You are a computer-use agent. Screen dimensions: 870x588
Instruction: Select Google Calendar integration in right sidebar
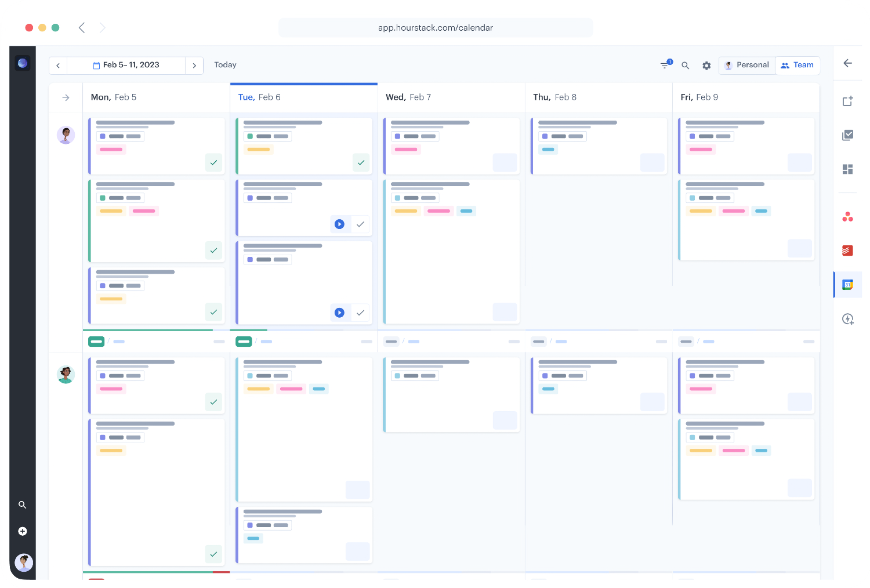[x=847, y=285]
